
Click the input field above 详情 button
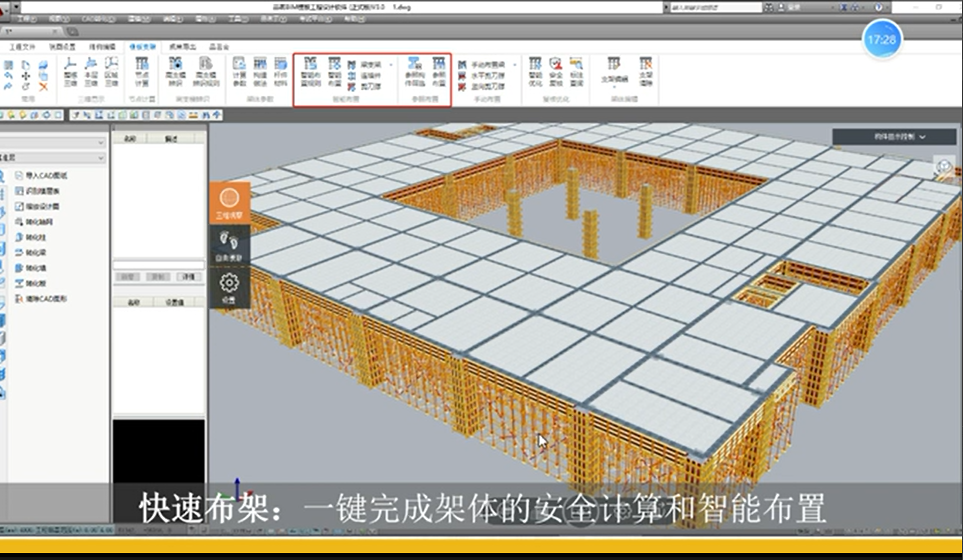[158, 265]
